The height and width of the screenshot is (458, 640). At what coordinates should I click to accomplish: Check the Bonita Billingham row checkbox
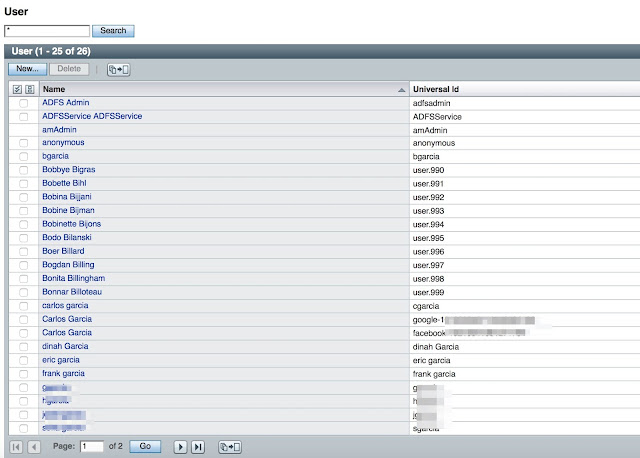[24, 279]
